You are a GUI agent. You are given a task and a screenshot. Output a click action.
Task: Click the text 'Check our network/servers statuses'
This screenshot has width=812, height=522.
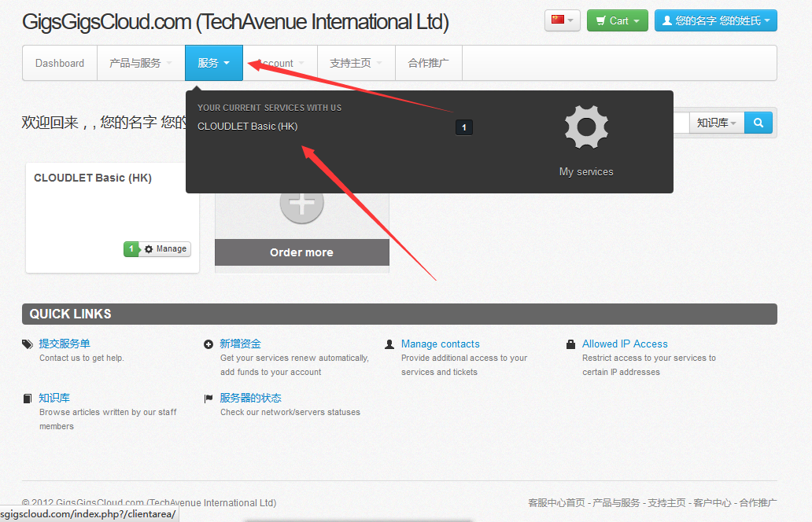point(290,412)
